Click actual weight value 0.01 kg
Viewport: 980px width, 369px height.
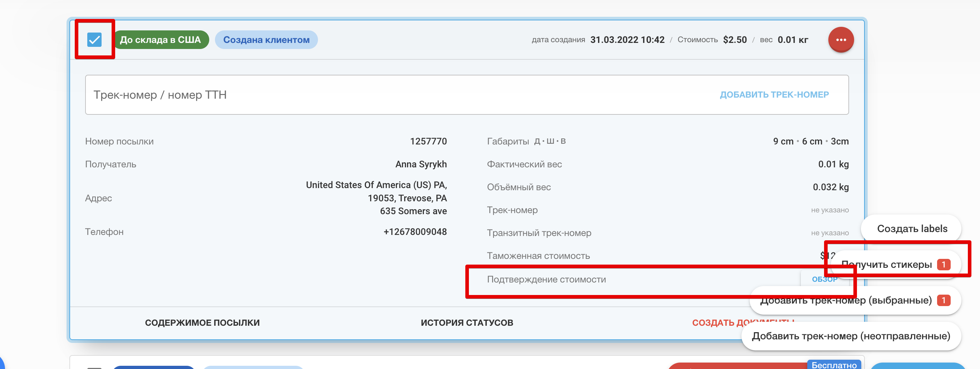click(833, 164)
